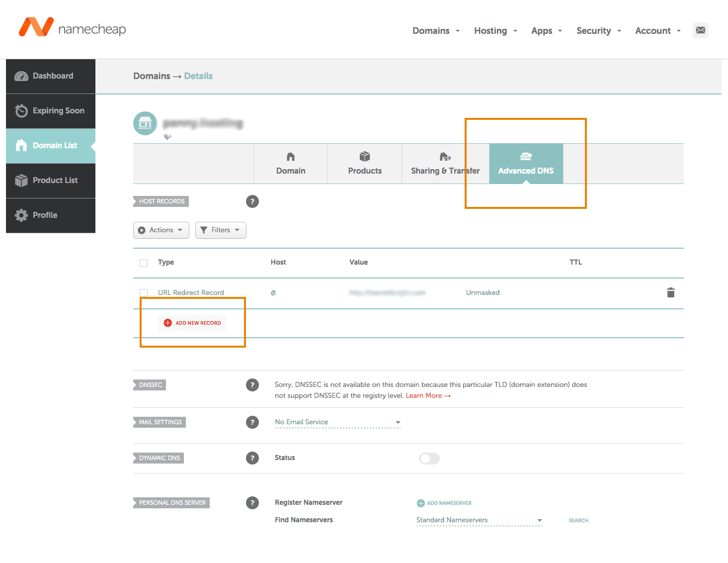
Task: Follow the DNSSEC Learn More link
Action: pyautogui.click(x=428, y=396)
